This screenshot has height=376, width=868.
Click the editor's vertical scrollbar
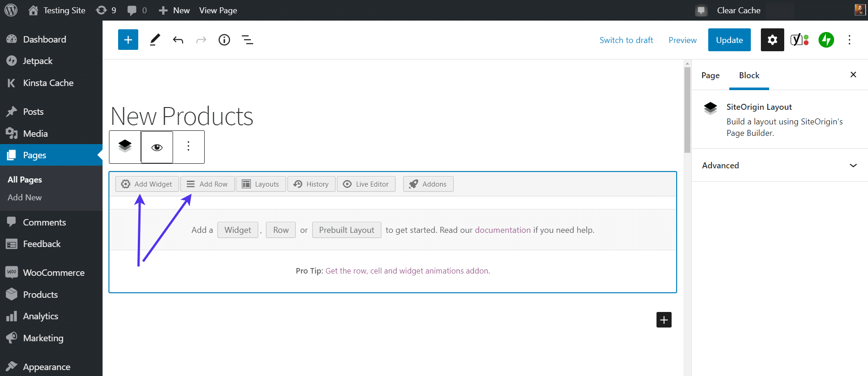[687, 110]
